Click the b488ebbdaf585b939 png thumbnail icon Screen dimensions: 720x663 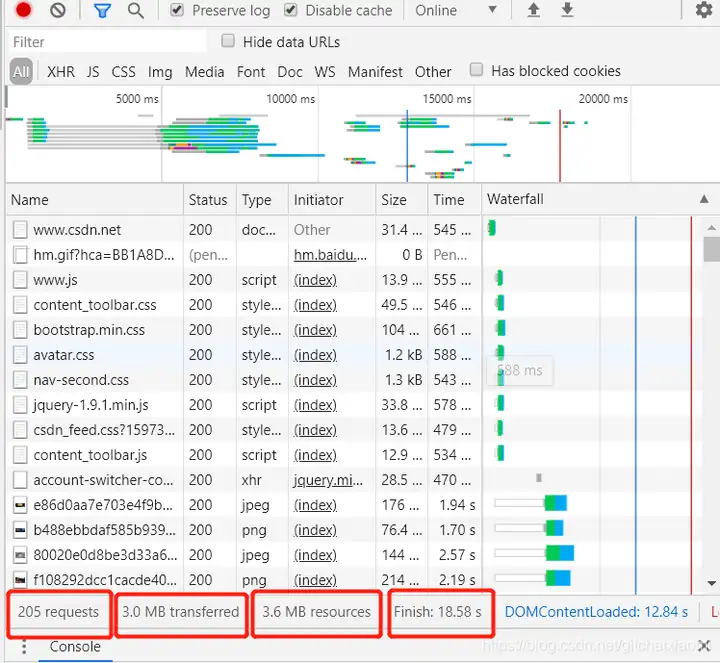pyautogui.click(x=20, y=530)
